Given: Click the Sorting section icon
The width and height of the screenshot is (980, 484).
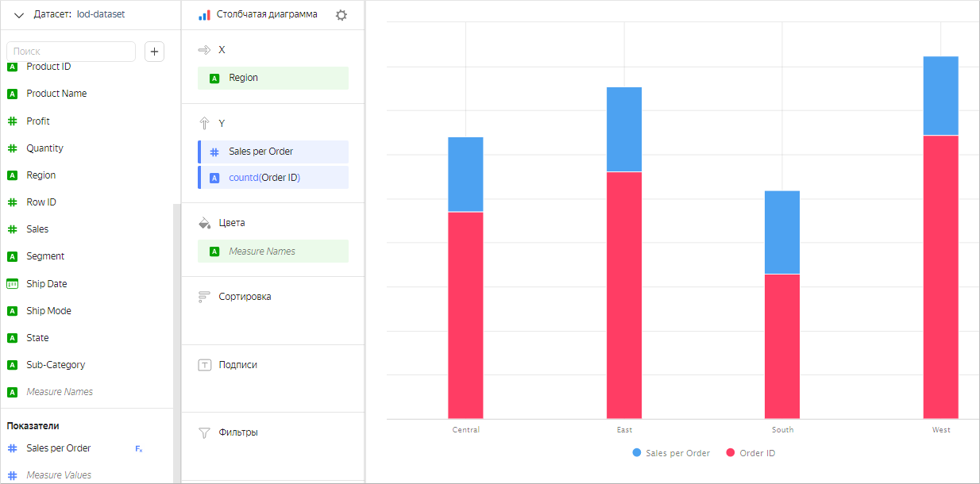Looking at the screenshot, I should pos(204,297).
